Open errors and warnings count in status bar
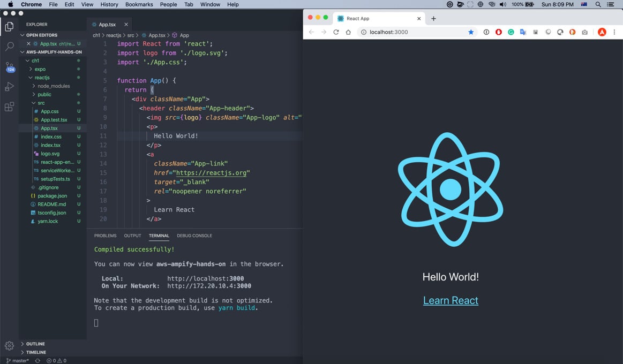623x364 pixels. 56,361
